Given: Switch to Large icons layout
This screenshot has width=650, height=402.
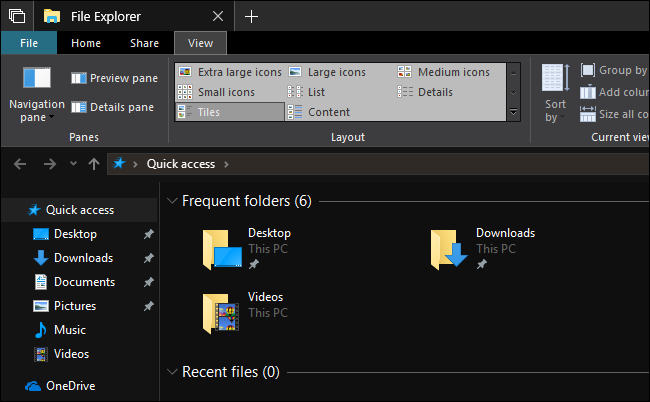Looking at the screenshot, I should tap(327, 72).
